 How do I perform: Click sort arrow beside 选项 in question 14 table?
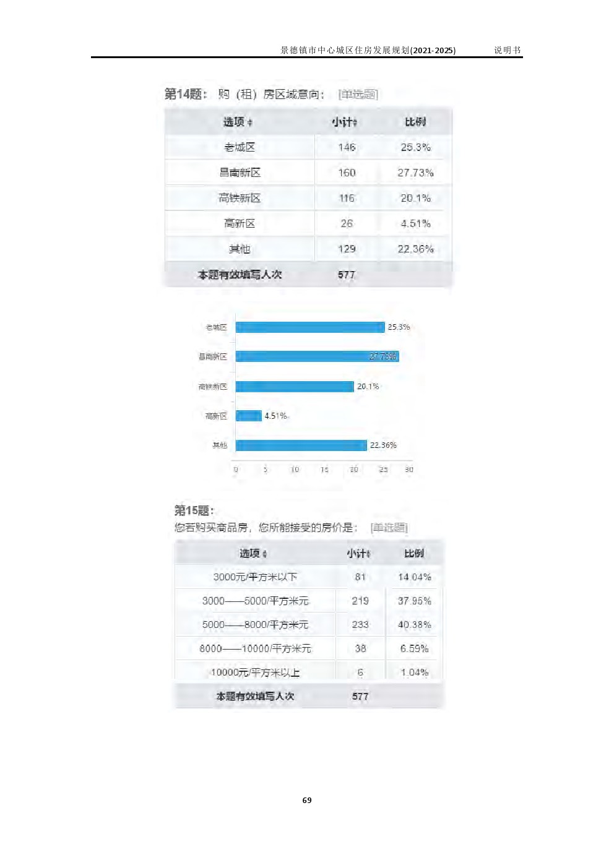[x=250, y=123]
